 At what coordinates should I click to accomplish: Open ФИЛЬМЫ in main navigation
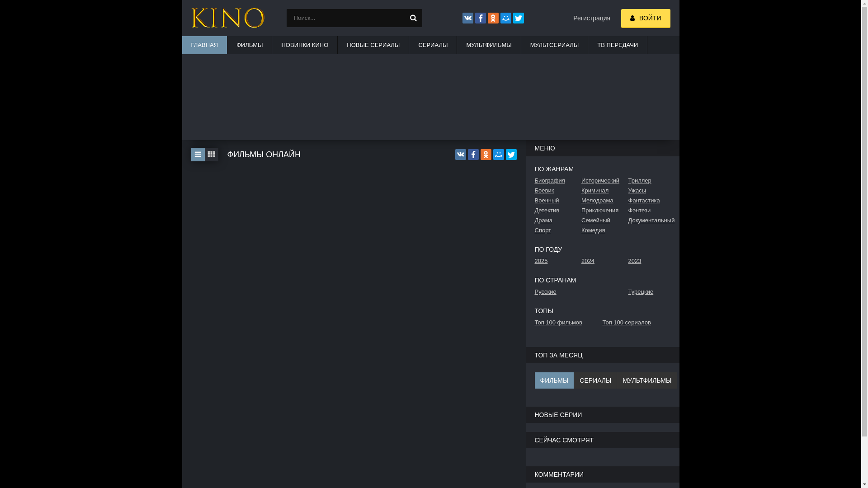(x=249, y=45)
